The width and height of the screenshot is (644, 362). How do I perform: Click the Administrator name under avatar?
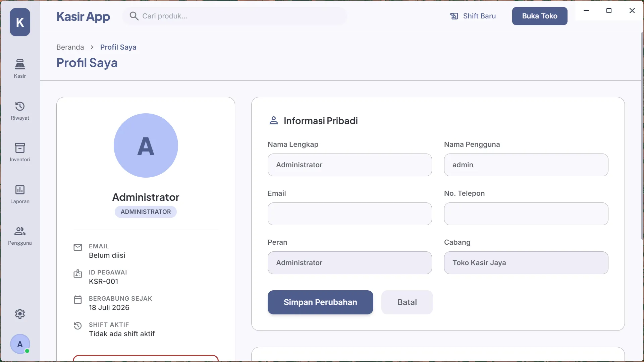(146, 197)
